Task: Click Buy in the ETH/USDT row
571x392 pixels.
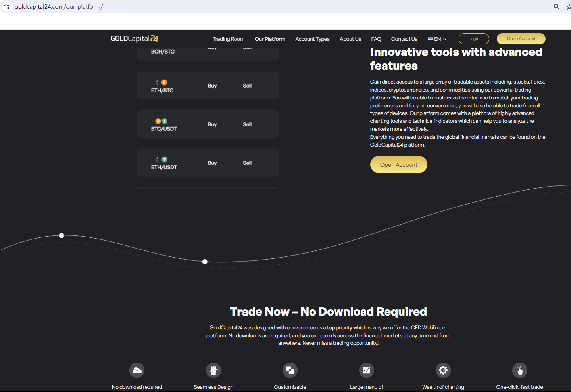Action: 212,163
